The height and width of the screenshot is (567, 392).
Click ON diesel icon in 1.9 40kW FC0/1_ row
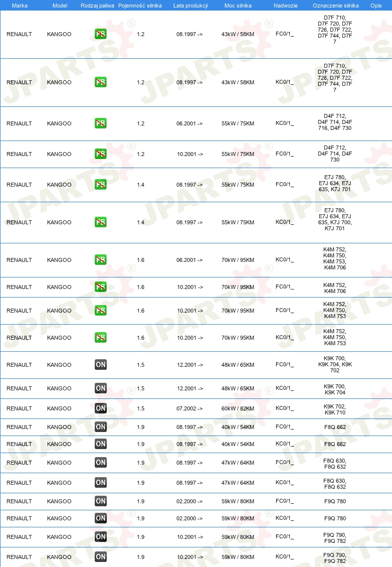pos(100,427)
